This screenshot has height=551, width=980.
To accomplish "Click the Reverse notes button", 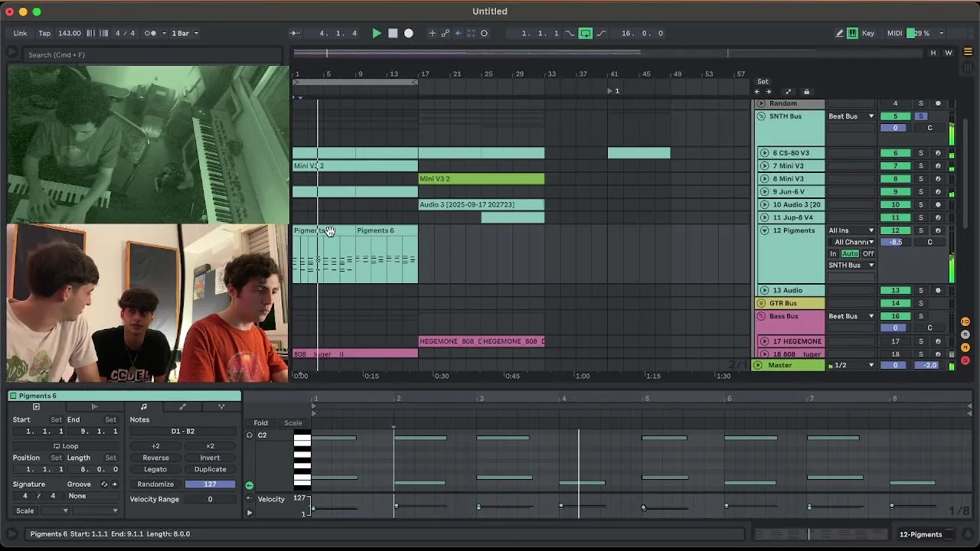I will click(x=155, y=458).
